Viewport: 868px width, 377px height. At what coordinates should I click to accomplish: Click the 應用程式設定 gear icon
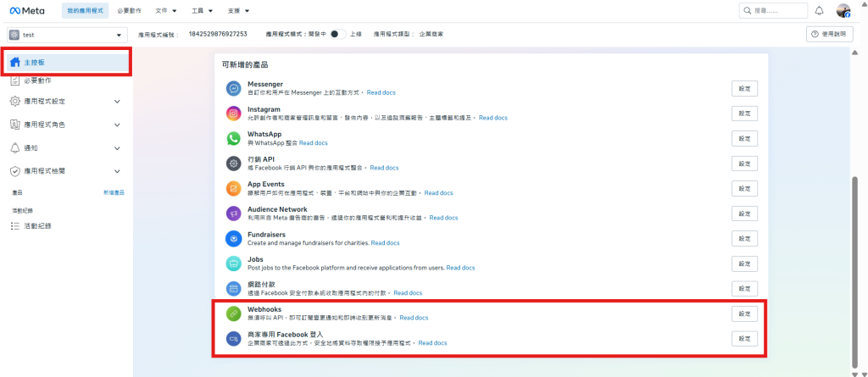[15, 102]
